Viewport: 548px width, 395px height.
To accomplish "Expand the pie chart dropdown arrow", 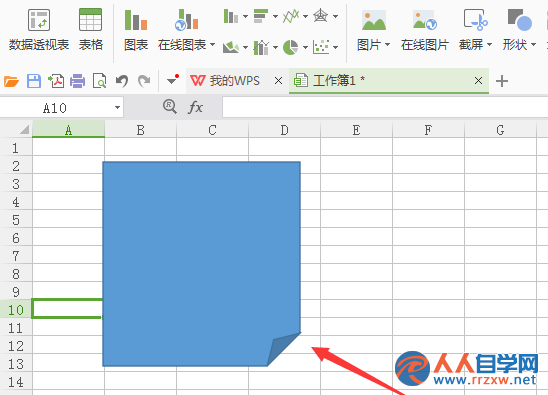I will coord(305,47).
